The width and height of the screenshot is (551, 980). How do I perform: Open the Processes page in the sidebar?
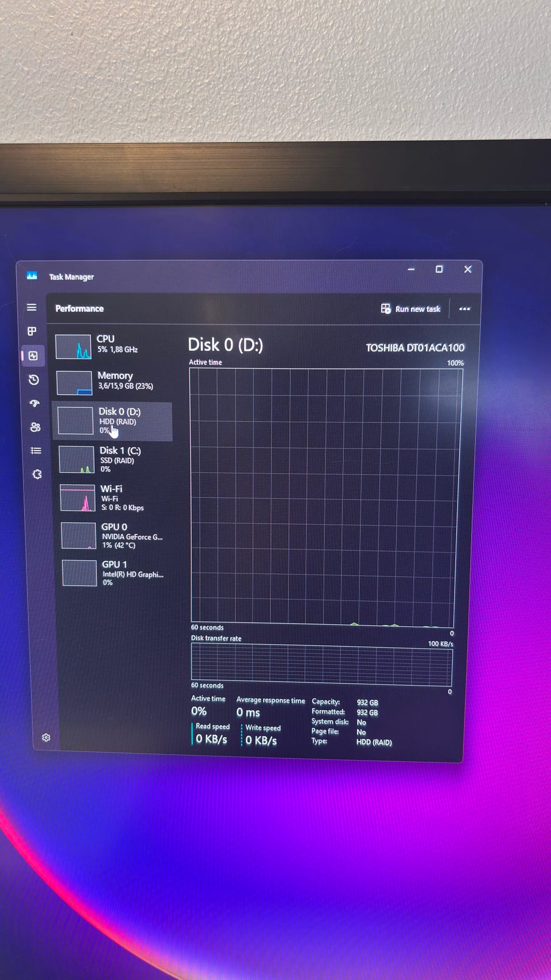click(x=32, y=331)
